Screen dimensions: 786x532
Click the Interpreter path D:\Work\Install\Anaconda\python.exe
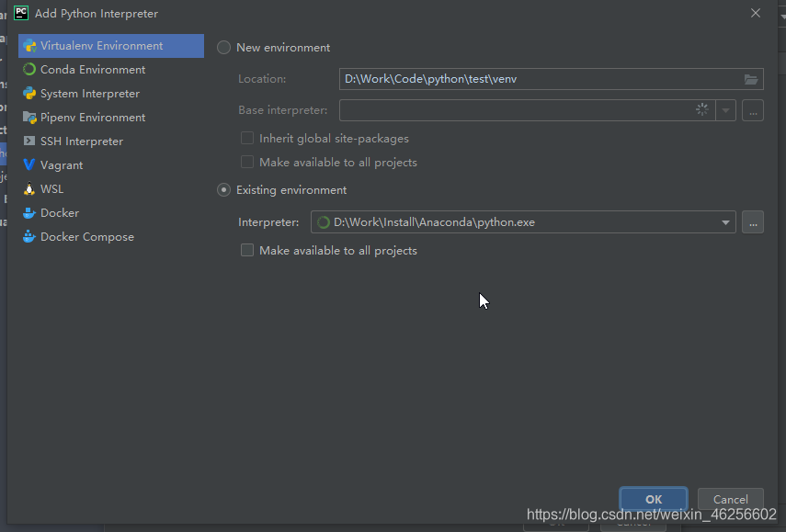click(x=434, y=222)
